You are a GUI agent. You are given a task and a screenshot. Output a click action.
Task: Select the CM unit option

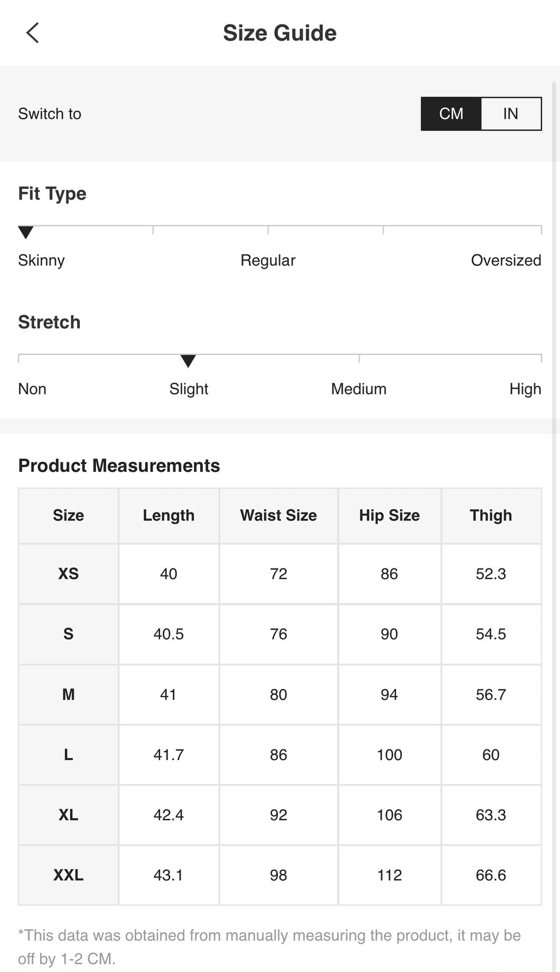click(451, 114)
